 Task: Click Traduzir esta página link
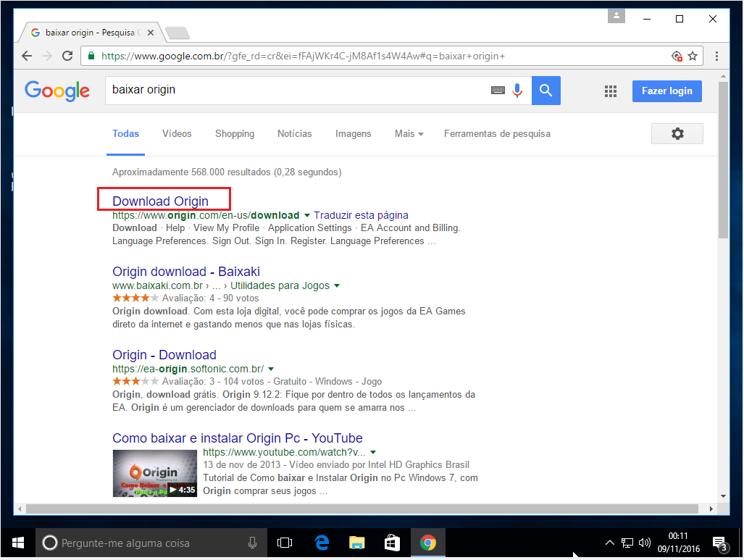(361, 215)
